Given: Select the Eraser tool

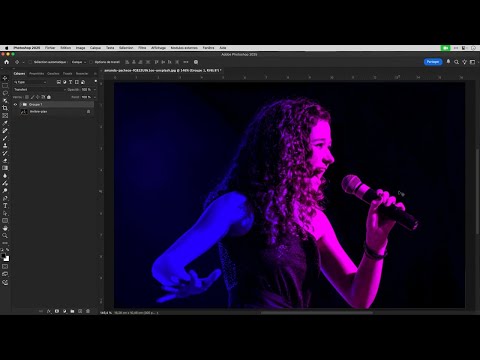Looking at the screenshot, I should click(5, 161).
